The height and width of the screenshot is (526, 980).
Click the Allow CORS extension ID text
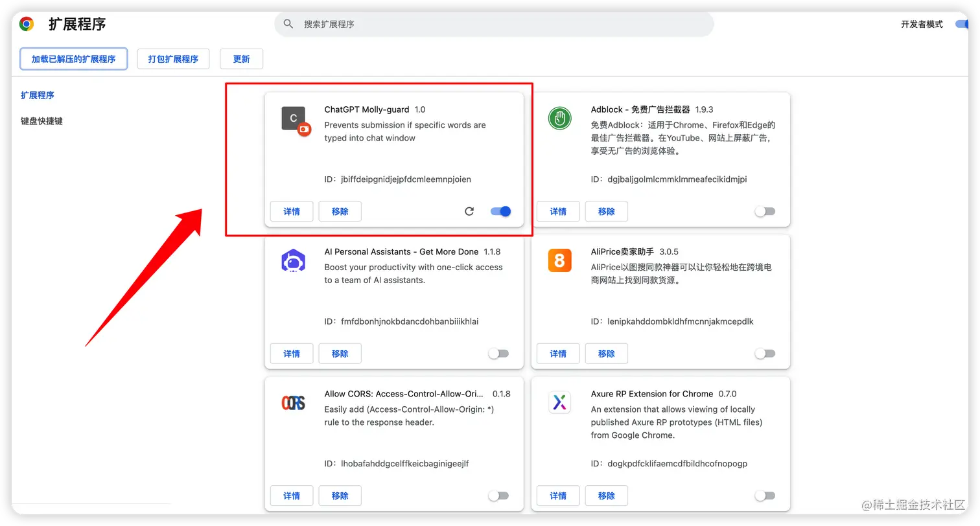397,464
